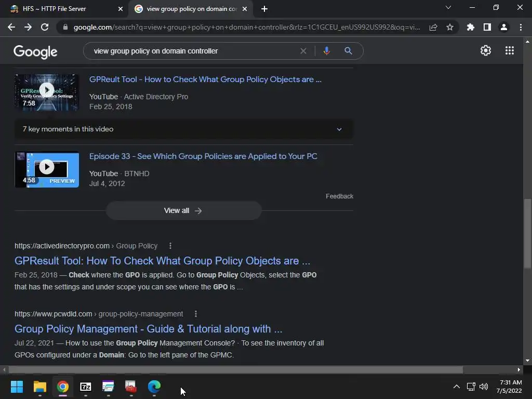Open Episode 33 Group Policies video link
532x399 pixels.
(x=203, y=156)
